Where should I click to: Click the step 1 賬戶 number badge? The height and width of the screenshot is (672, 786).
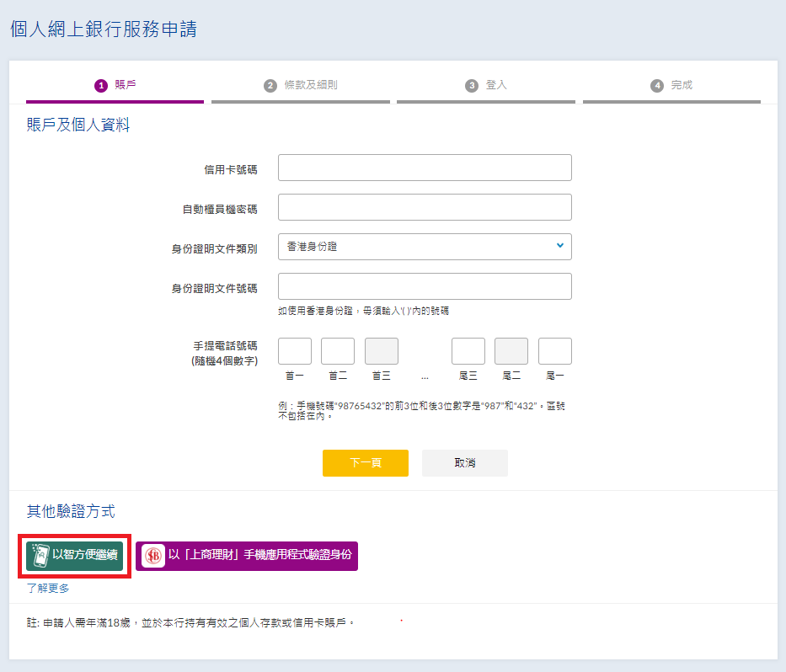tap(101, 85)
